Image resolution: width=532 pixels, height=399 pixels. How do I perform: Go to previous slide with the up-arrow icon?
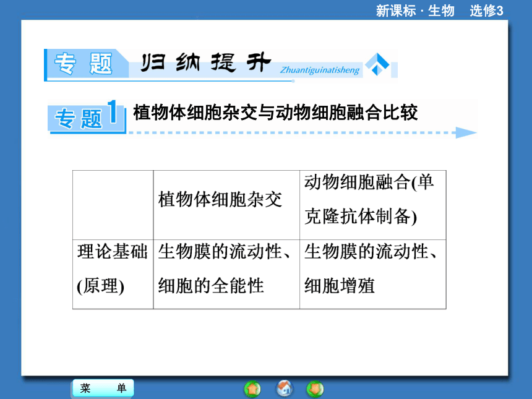[252, 389]
